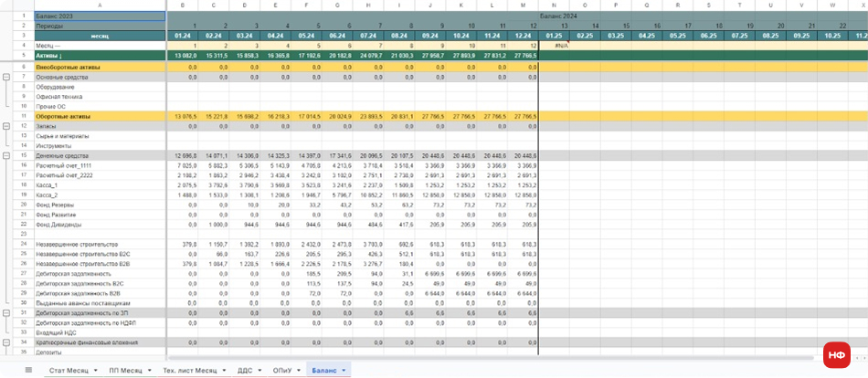
Task: Collapse the row group at Запасы
Action: coord(7,126)
